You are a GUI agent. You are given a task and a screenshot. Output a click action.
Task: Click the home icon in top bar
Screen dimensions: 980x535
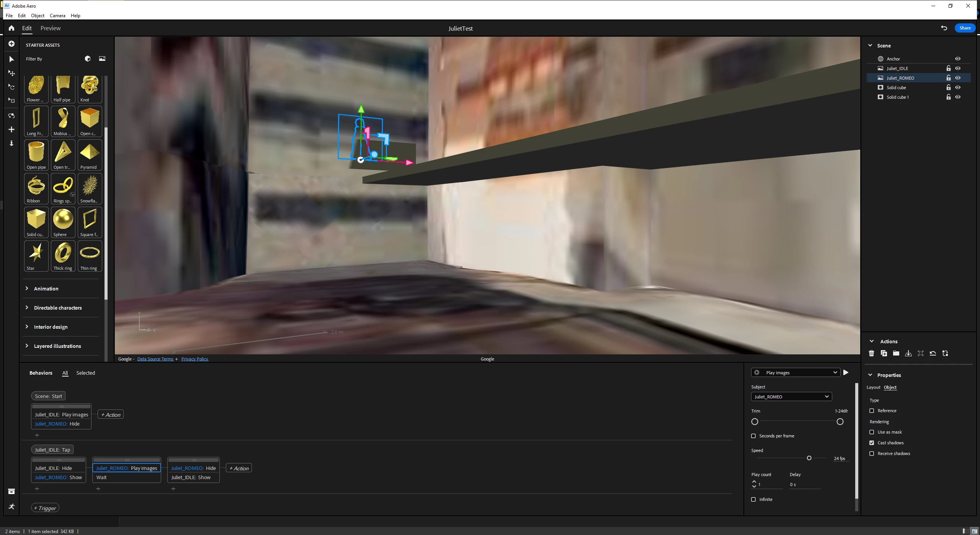[11, 28]
